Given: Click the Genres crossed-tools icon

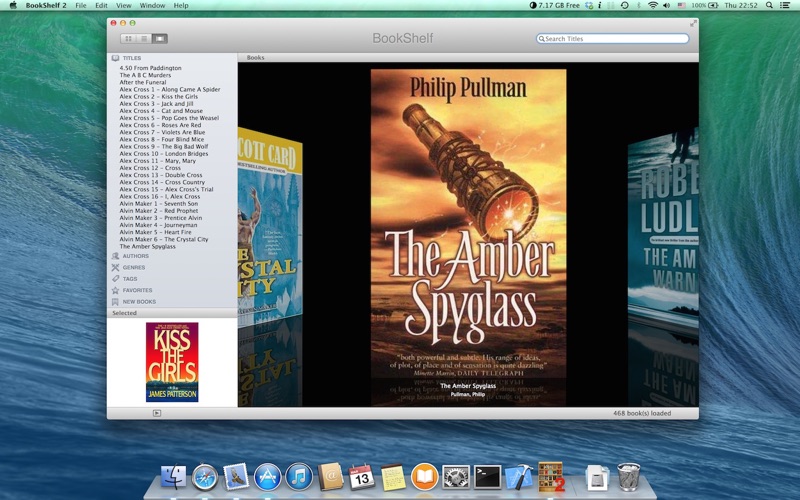Looking at the screenshot, I should 115,267.
